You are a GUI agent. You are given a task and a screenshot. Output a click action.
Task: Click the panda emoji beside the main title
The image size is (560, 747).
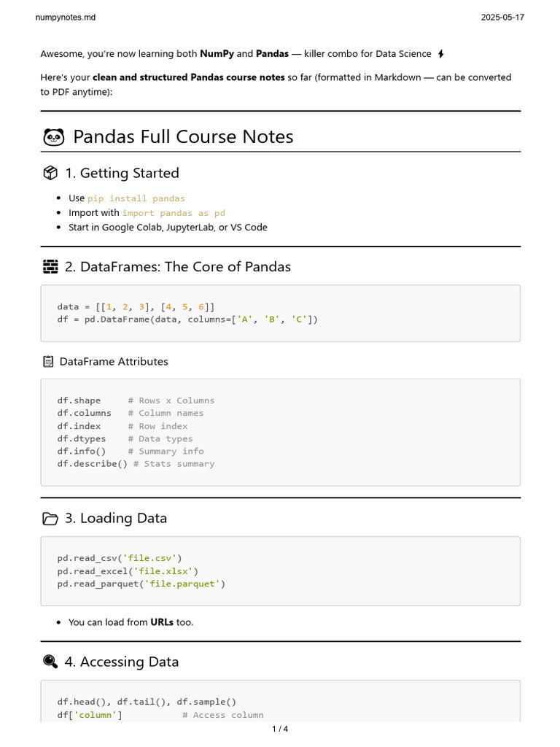pyautogui.click(x=53, y=136)
